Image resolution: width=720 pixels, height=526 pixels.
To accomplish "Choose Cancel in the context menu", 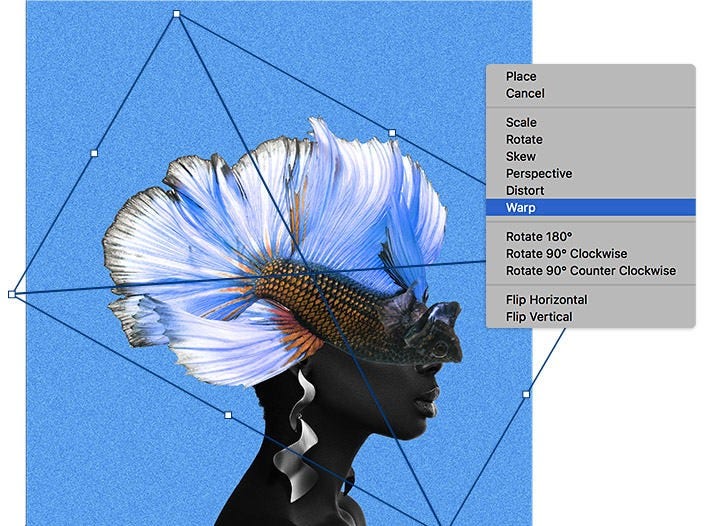I will [x=591, y=93].
